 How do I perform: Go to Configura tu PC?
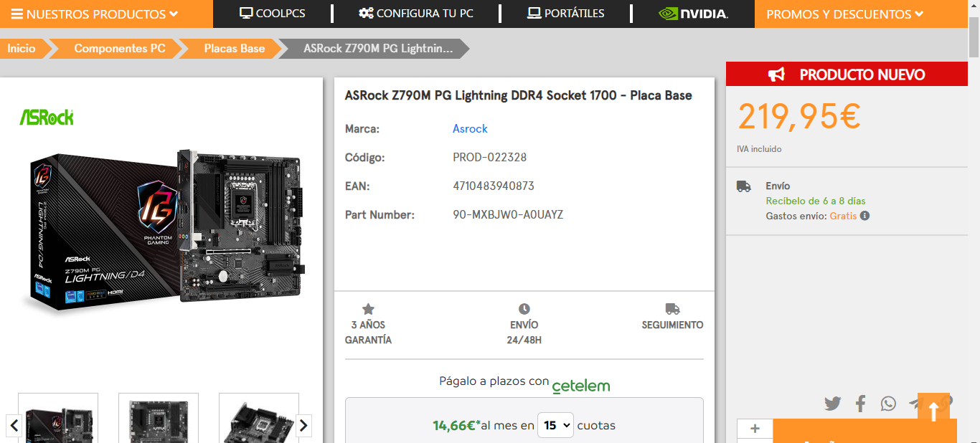[x=416, y=14]
